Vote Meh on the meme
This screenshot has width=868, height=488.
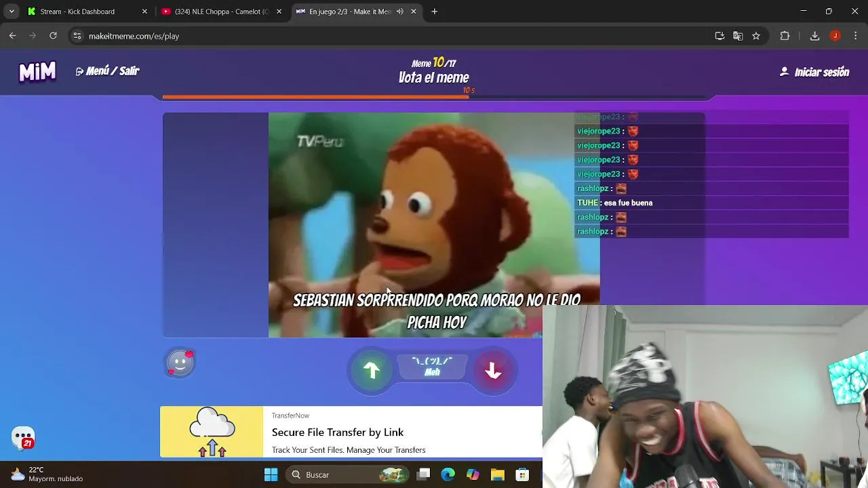pos(432,367)
